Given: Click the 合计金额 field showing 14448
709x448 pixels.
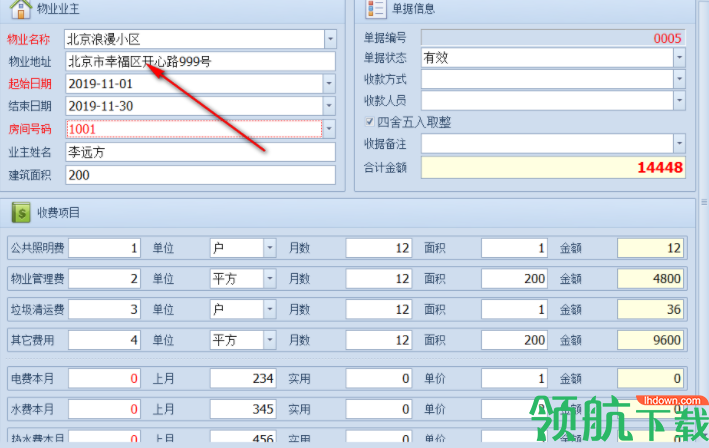Looking at the screenshot, I should (x=553, y=167).
